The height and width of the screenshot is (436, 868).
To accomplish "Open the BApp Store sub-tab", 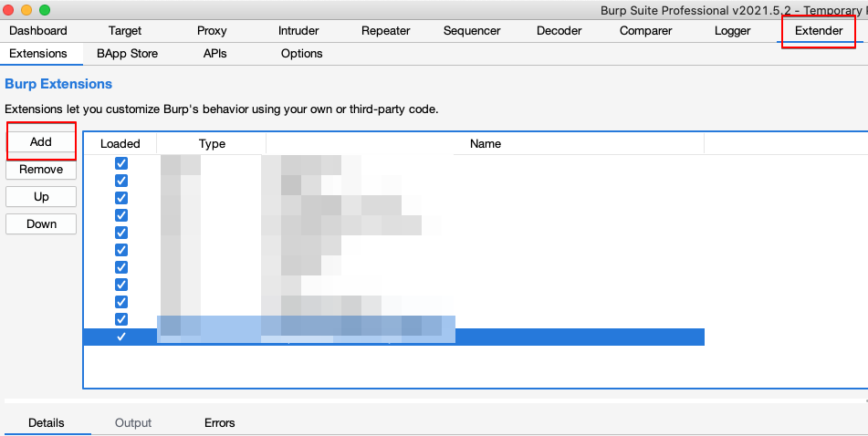I will tap(127, 54).
